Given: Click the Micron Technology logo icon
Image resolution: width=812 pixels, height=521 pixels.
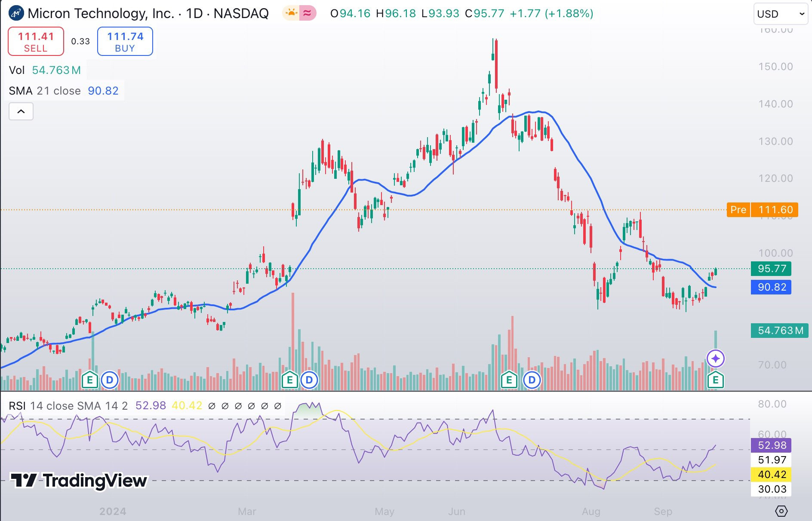Looking at the screenshot, I should (x=16, y=13).
